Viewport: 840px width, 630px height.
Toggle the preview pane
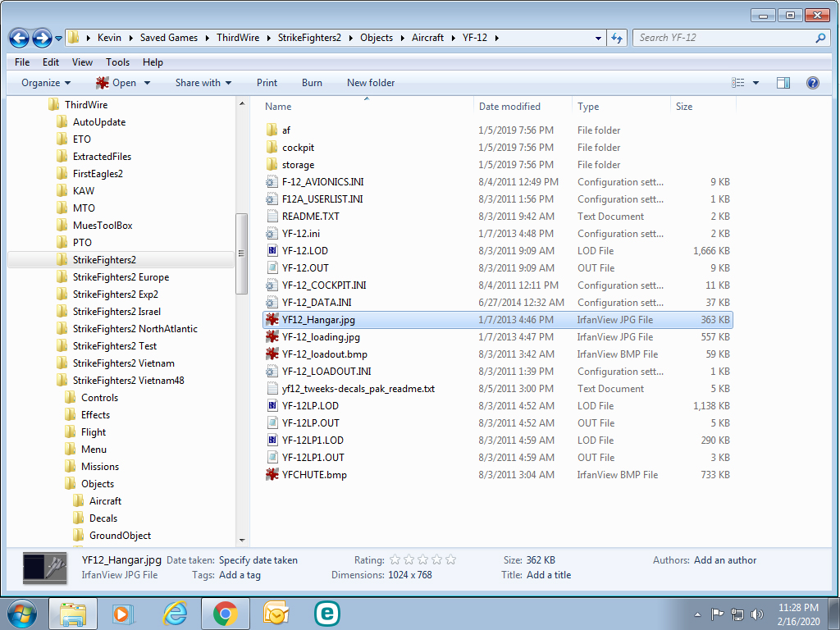(x=783, y=83)
